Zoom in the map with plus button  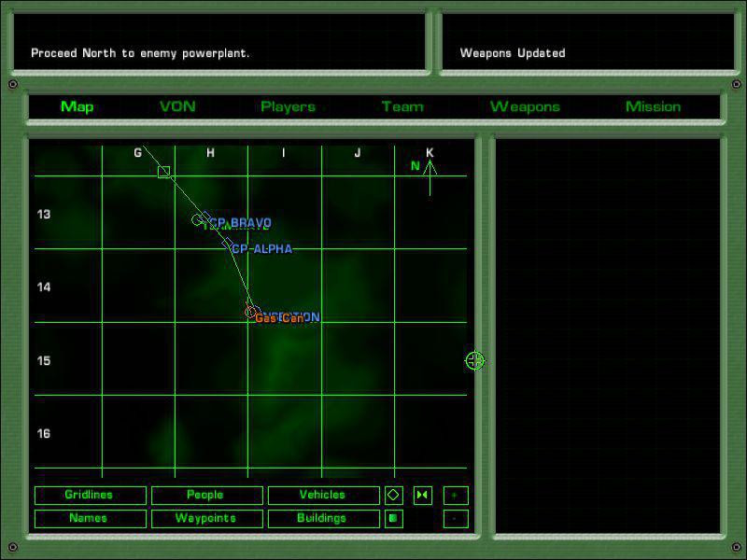pyautogui.click(x=455, y=496)
